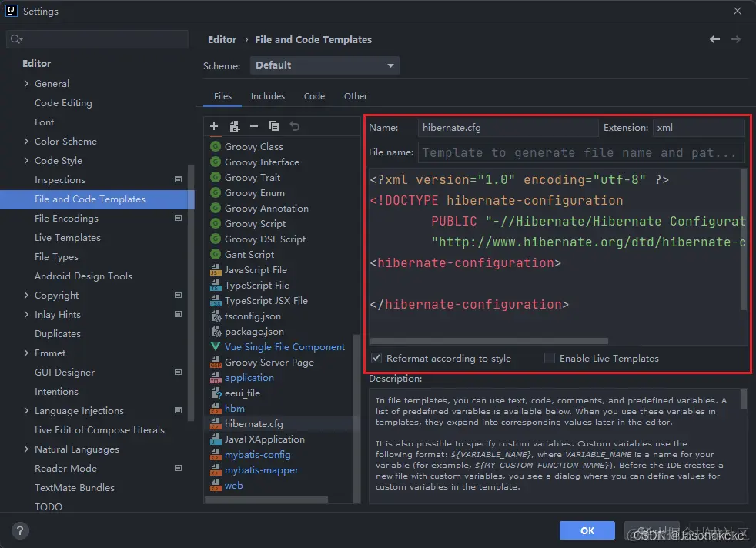Close the Settings dialog
The height and width of the screenshot is (548, 756).
coord(738,11)
